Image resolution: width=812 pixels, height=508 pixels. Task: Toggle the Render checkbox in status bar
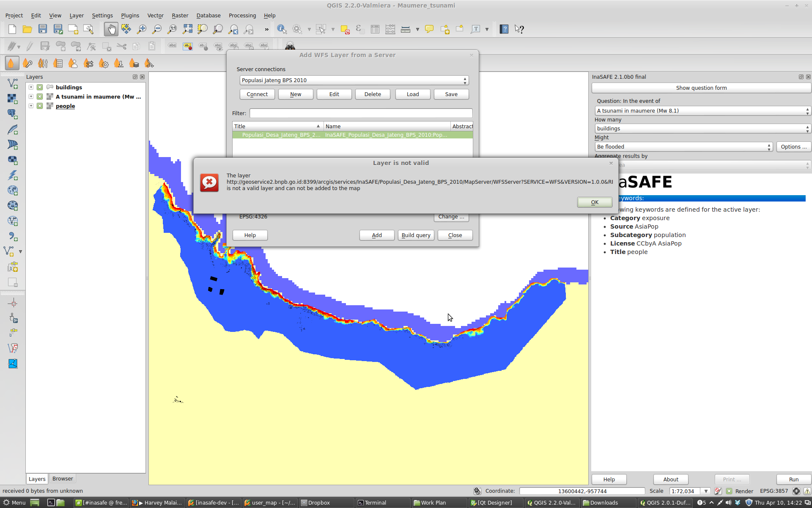click(x=729, y=491)
